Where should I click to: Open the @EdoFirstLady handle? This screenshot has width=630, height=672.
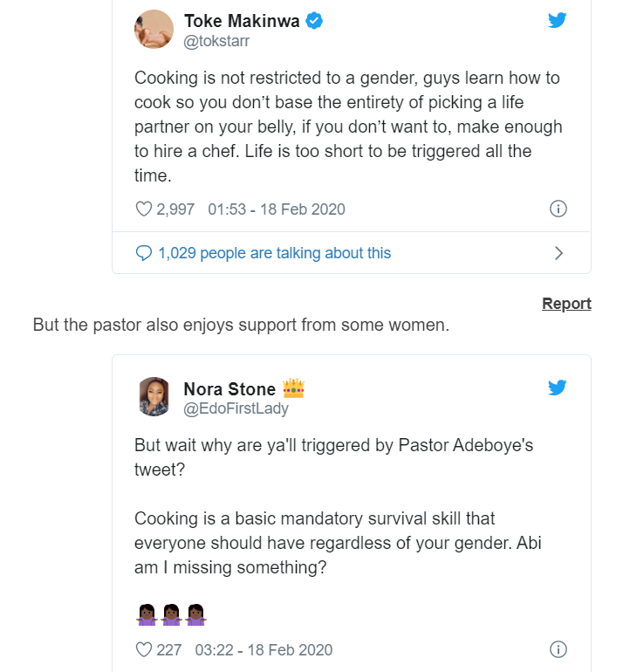(x=236, y=408)
